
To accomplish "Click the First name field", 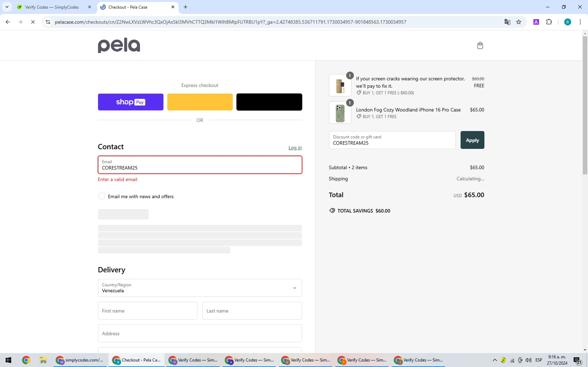I will [147, 311].
